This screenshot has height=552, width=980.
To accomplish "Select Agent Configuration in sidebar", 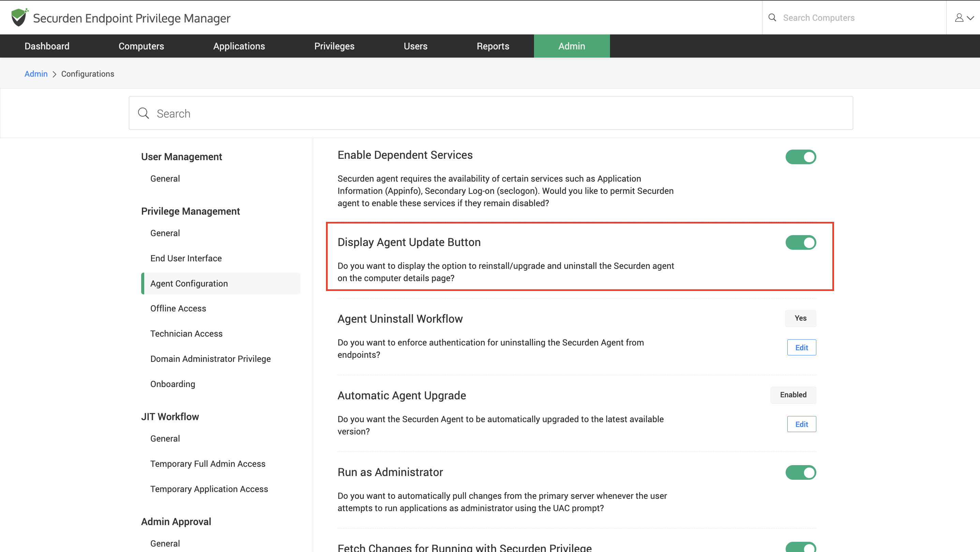I will pos(221,283).
